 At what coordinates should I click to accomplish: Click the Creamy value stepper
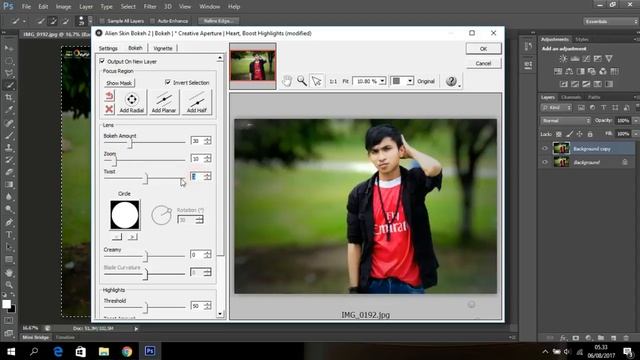coord(208,255)
